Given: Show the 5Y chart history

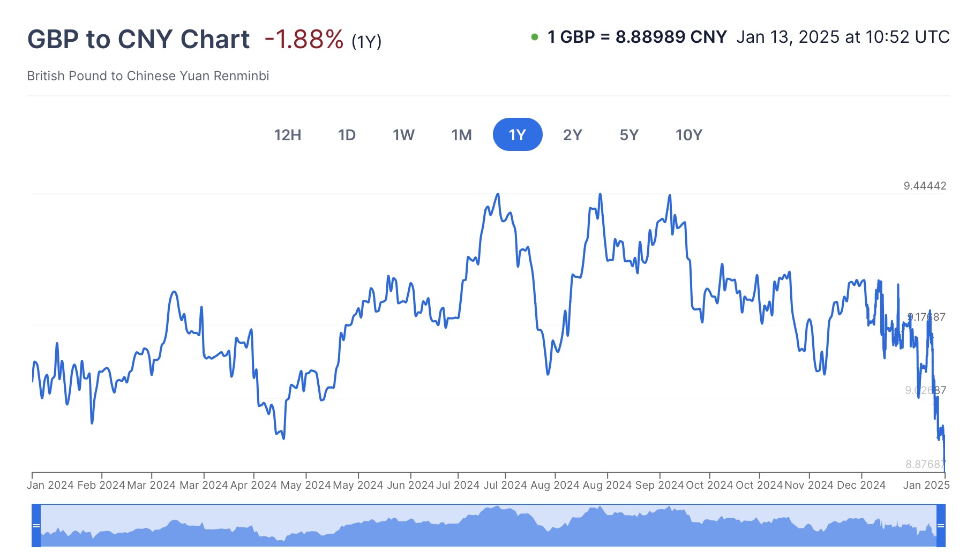Looking at the screenshot, I should point(629,135).
